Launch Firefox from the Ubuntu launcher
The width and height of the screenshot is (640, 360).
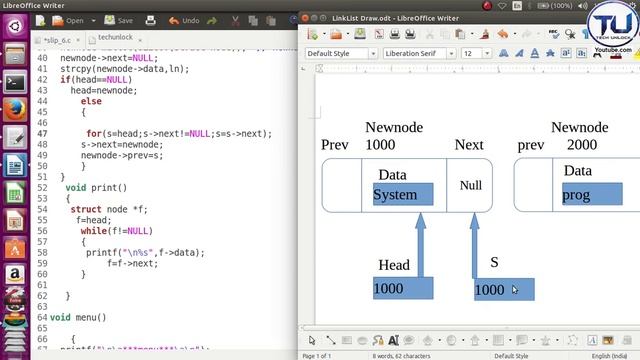click(15, 110)
